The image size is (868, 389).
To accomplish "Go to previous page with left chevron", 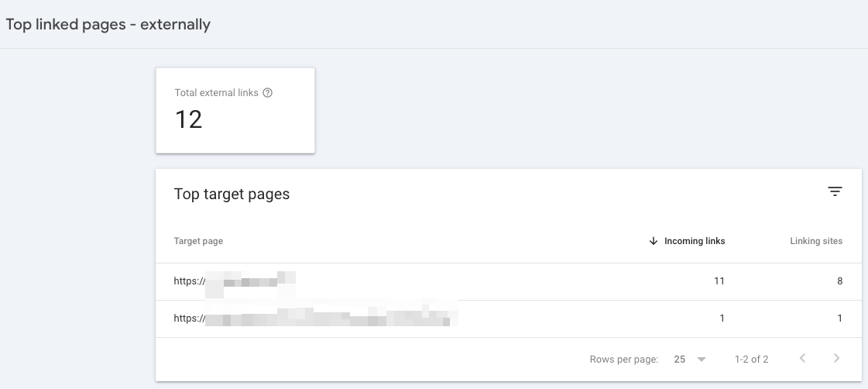I will (x=802, y=359).
